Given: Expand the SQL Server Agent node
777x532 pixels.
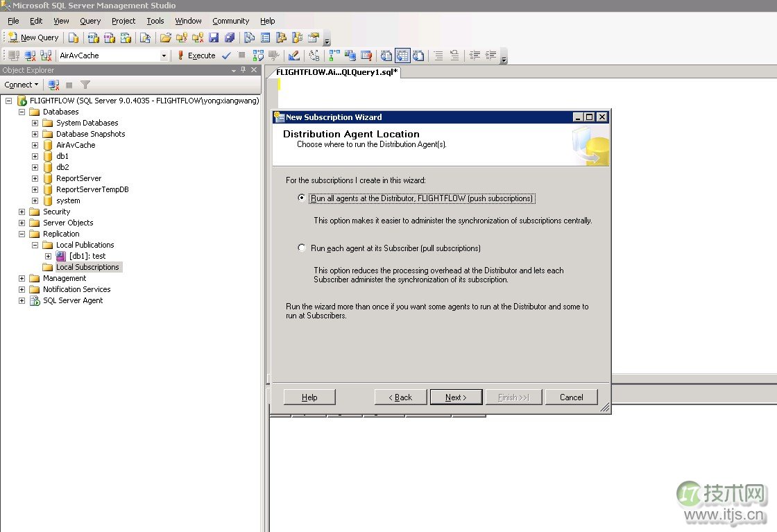Looking at the screenshot, I should click(22, 300).
